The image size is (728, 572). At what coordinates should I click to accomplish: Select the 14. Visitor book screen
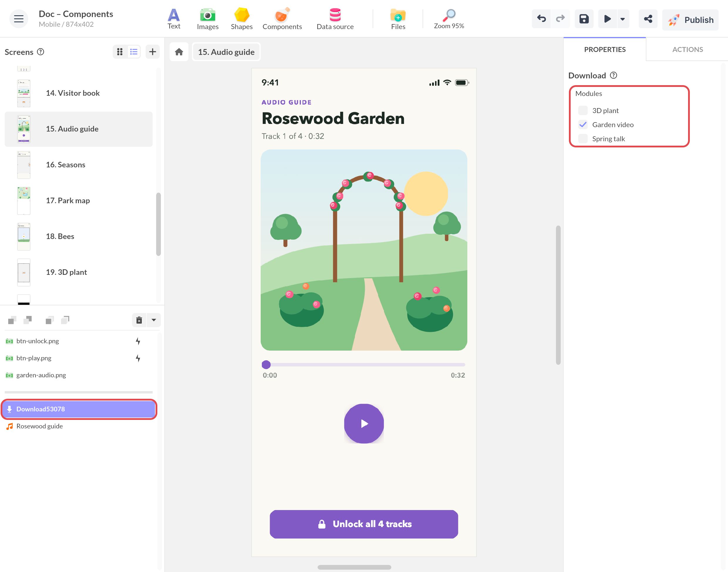point(78,93)
